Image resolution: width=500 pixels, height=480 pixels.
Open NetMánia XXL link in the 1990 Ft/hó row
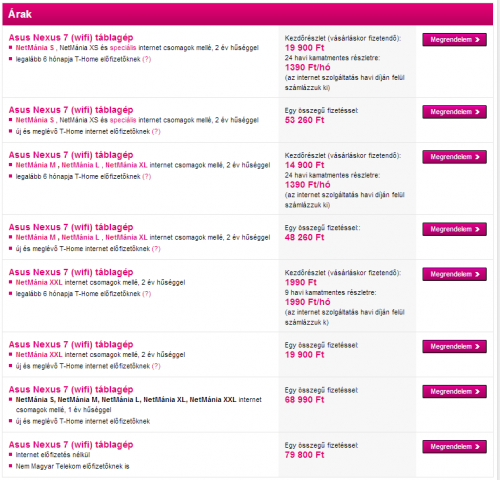click(39, 282)
